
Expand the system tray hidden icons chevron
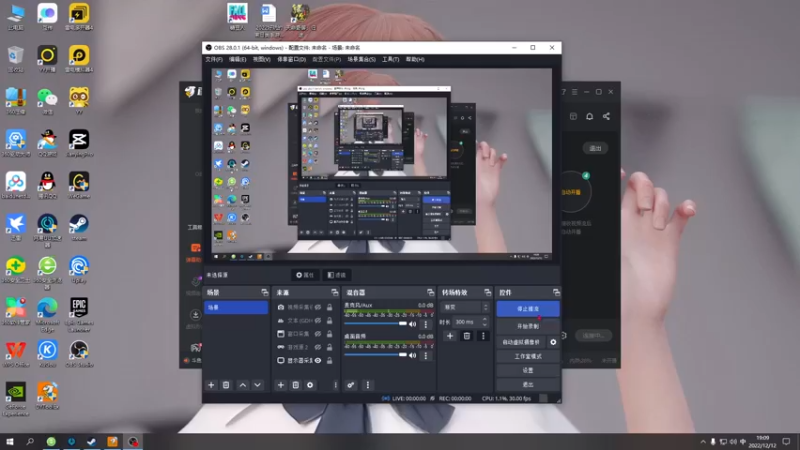click(x=703, y=442)
